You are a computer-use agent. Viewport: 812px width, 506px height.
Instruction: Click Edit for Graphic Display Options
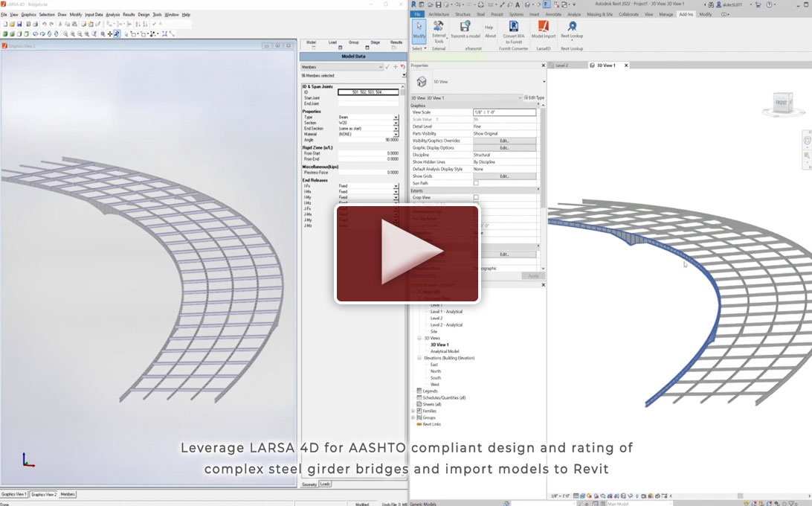[504, 148]
